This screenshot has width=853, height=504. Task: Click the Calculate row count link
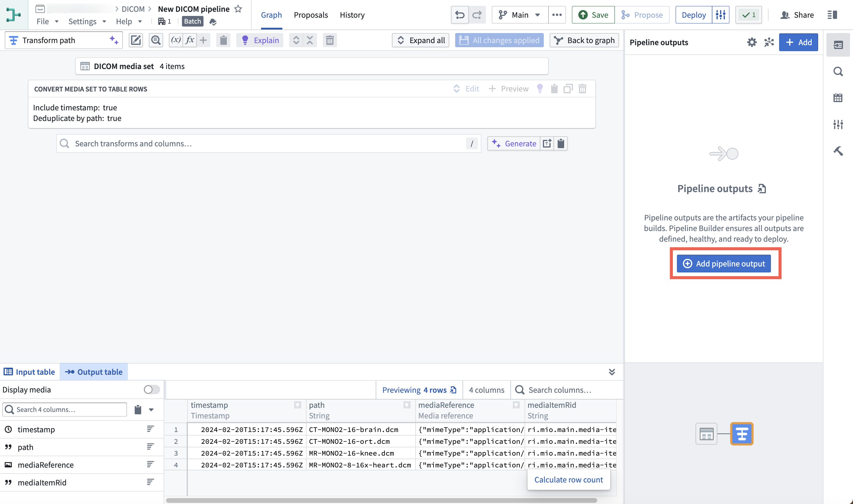[x=569, y=480]
